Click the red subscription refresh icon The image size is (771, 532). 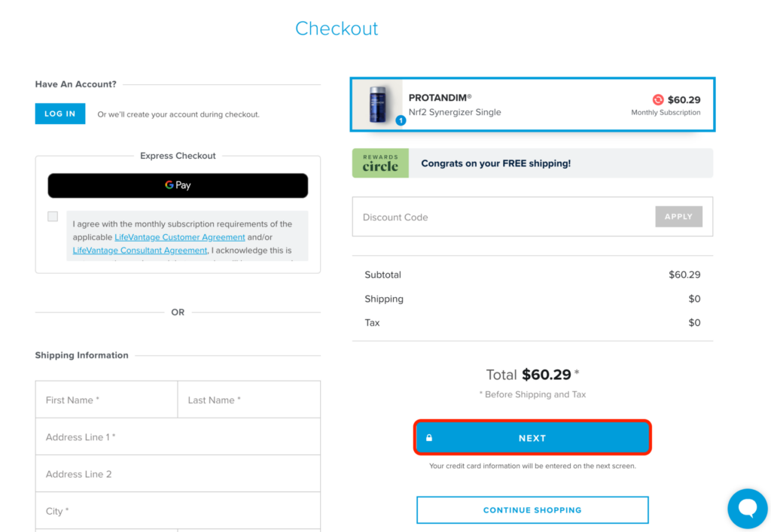tap(658, 100)
